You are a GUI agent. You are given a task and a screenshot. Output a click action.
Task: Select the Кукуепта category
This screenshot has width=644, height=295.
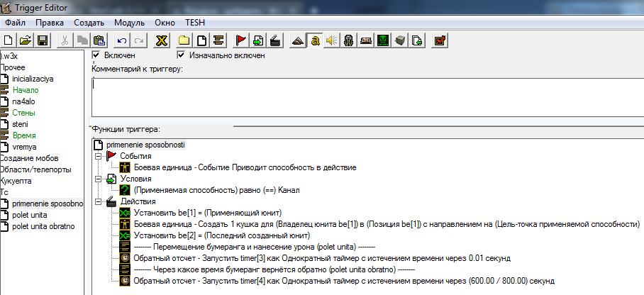pos(16,181)
